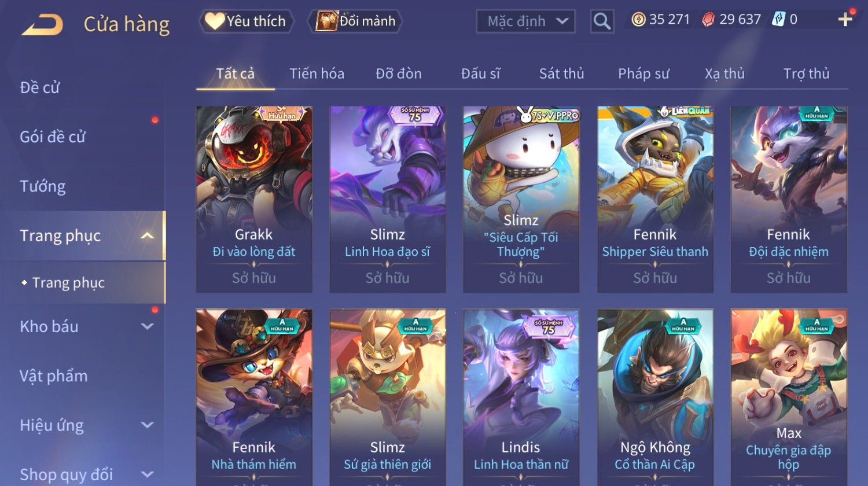The image size is (868, 486).
Task: Open the Gói đề cử menu
Action: pos(53,137)
